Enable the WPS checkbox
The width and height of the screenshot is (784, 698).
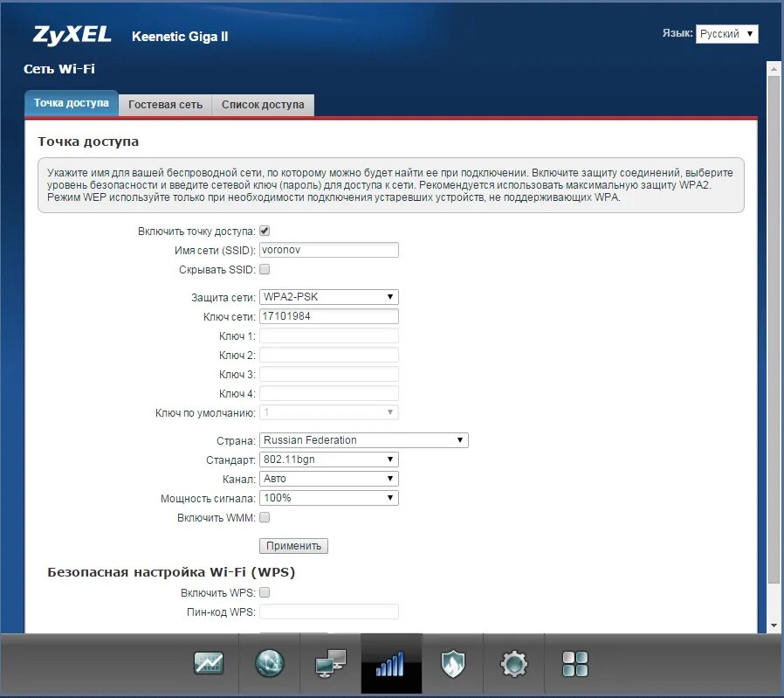265,592
